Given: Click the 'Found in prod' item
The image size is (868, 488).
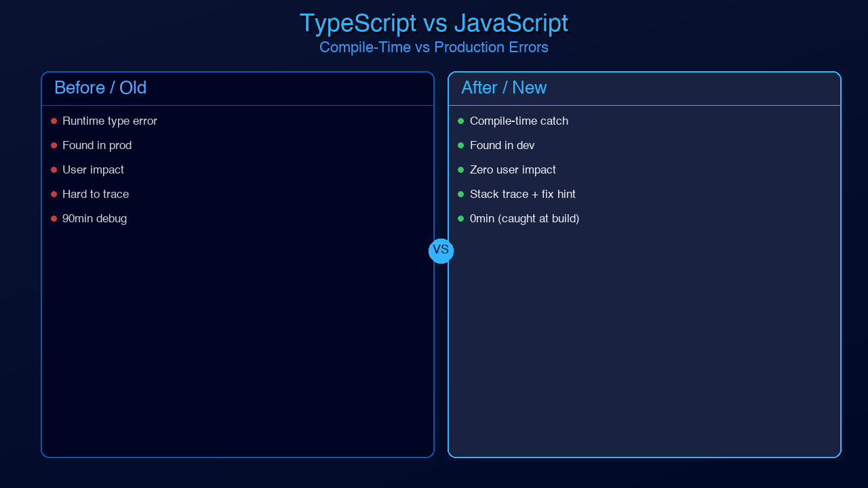Looking at the screenshot, I should [x=97, y=146].
